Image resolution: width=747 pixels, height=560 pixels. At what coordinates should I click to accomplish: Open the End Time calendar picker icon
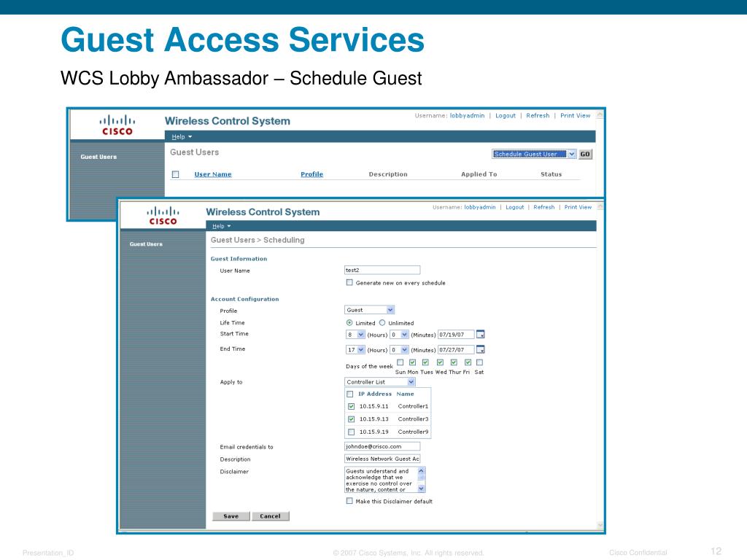[x=480, y=349]
